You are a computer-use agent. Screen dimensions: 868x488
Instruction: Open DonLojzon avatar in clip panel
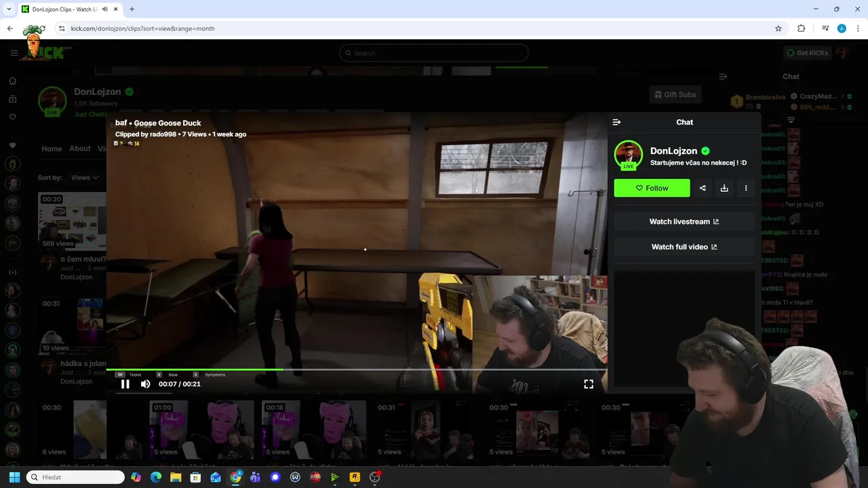628,155
